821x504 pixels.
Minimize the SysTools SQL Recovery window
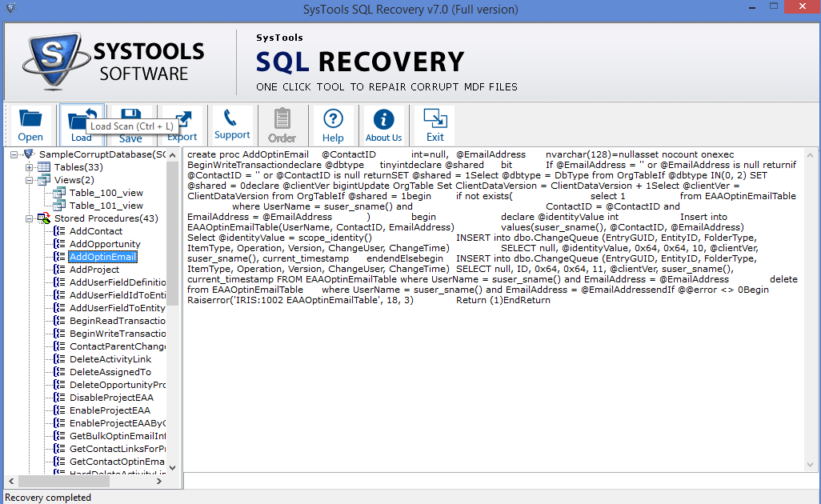tap(752, 7)
